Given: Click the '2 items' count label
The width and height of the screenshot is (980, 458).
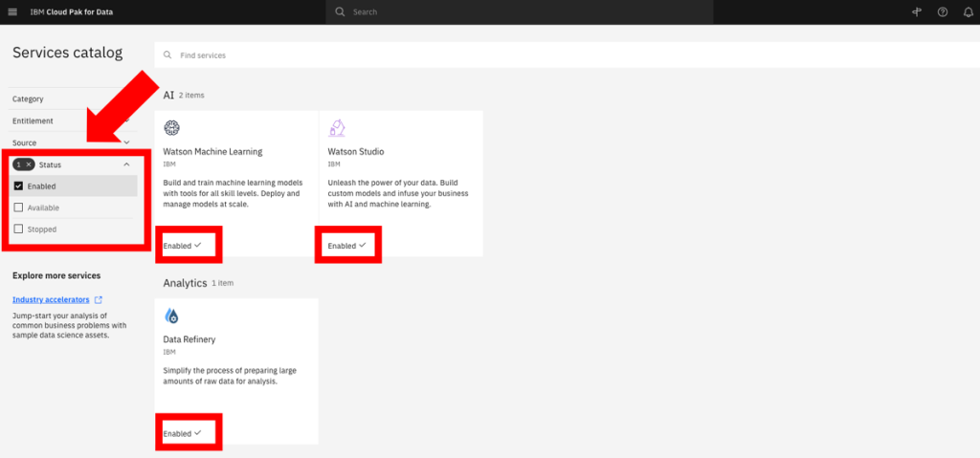Looking at the screenshot, I should click(x=191, y=96).
